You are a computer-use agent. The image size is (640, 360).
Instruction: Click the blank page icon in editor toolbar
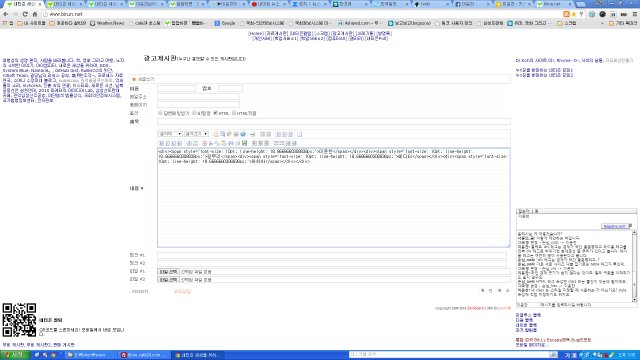click(299, 134)
